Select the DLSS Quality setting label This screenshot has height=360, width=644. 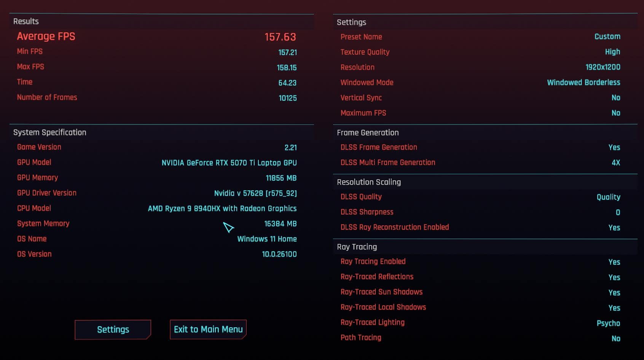click(x=361, y=197)
